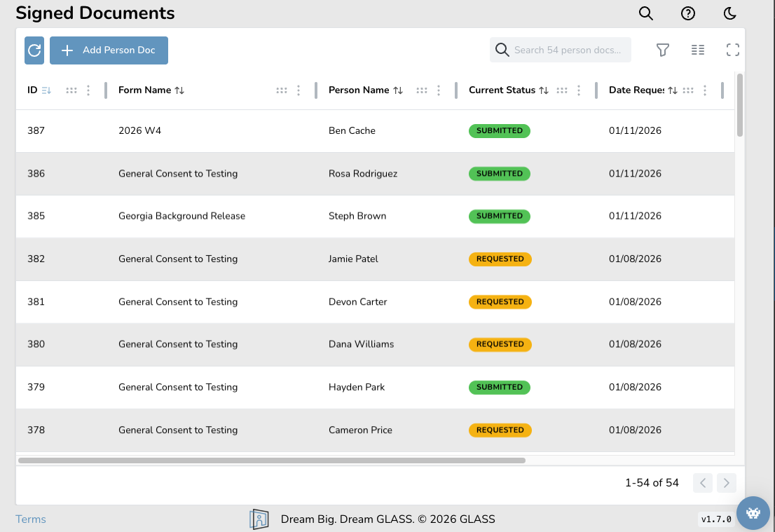Select the REQUESTED badge on Jamie Patel's row
This screenshot has width=775, height=532.
[x=500, y=259]
